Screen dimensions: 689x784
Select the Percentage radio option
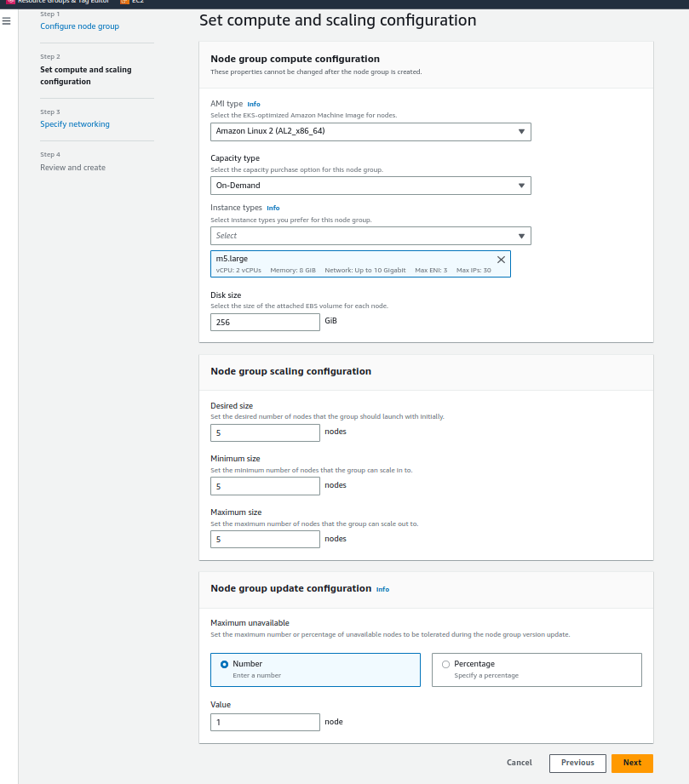click(446, 664)
